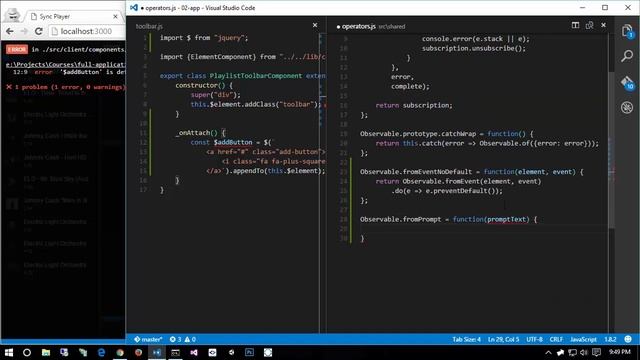The height and width of the screenshot is (360, 640).
Task: Open Chrome from the taskbar
Action: tap(120, 352)
